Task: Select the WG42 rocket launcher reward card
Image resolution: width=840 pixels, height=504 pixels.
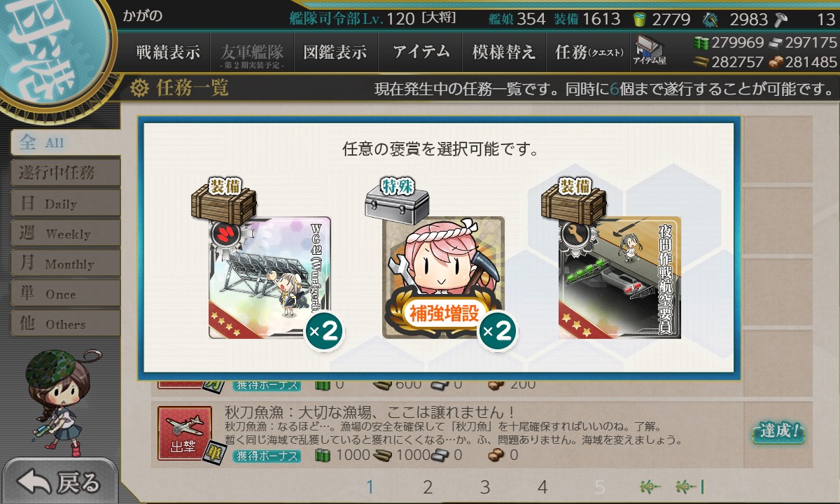Action: point(269,277)
